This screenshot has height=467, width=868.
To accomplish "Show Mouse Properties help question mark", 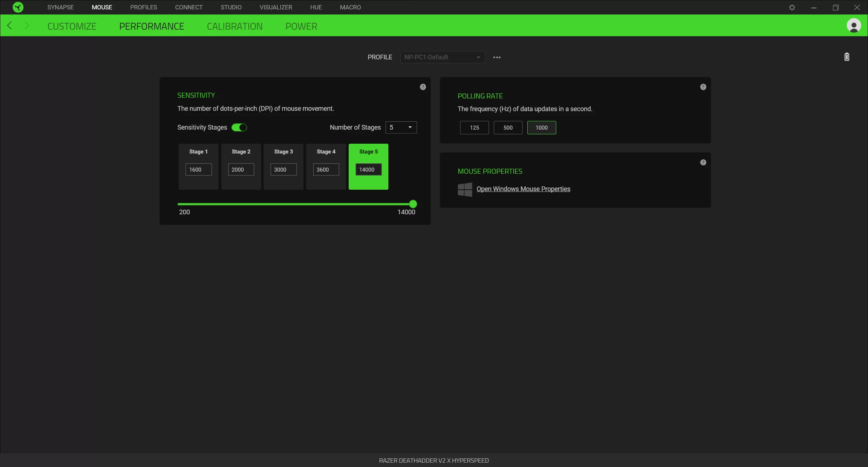I will [x=703, y=163].
